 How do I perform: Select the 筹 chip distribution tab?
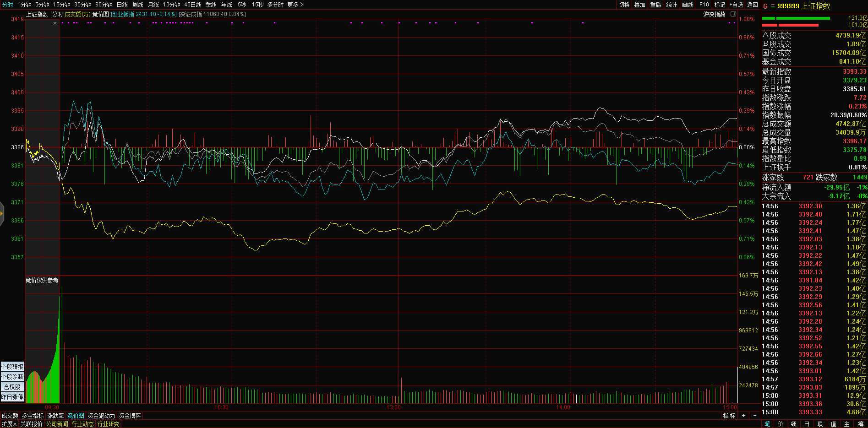point(861,424)
